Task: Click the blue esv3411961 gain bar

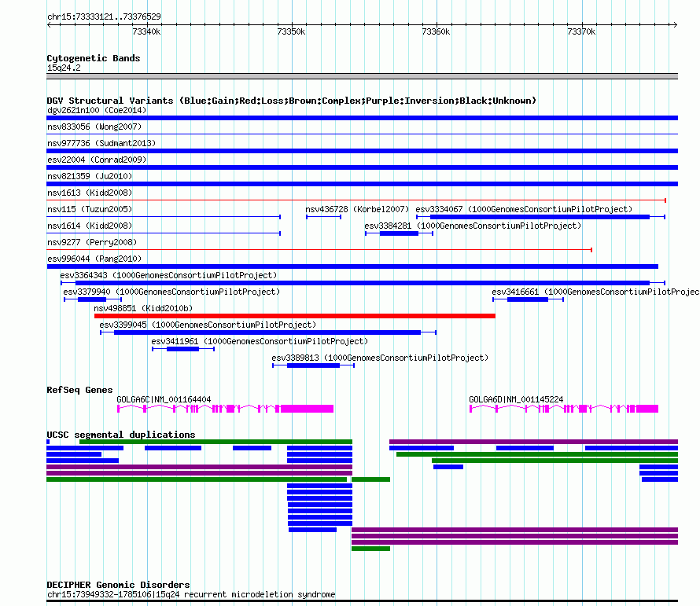Action: pyautogui.click(x=183, y=349)
